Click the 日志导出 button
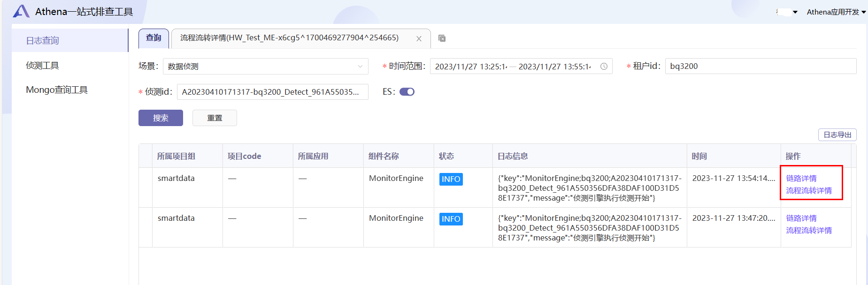The image size is (868, 285). pyautogui.click(x=837, y=135)
